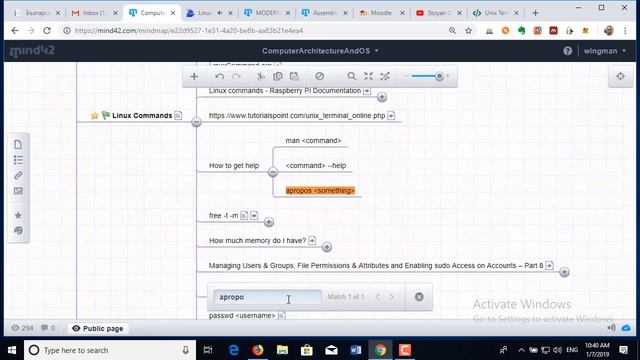The height and width of the screenshot is (360, 640).
Task: Collapse all nodes icon in toolbar
Action: [x=368, y=76]
